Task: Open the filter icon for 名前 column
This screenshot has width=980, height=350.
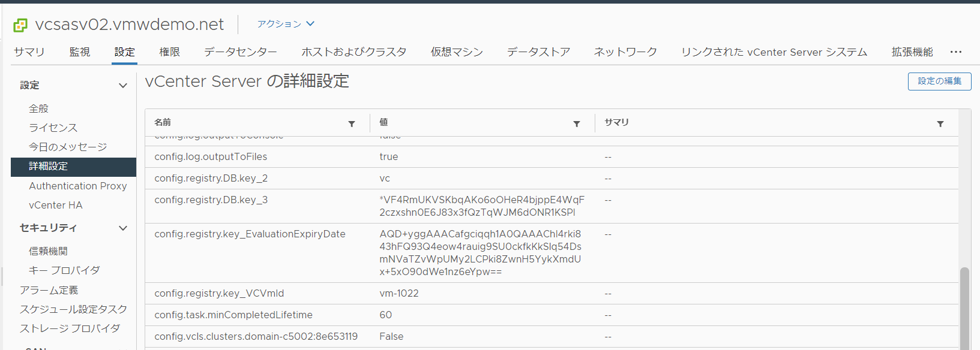Action: (352, 123)
